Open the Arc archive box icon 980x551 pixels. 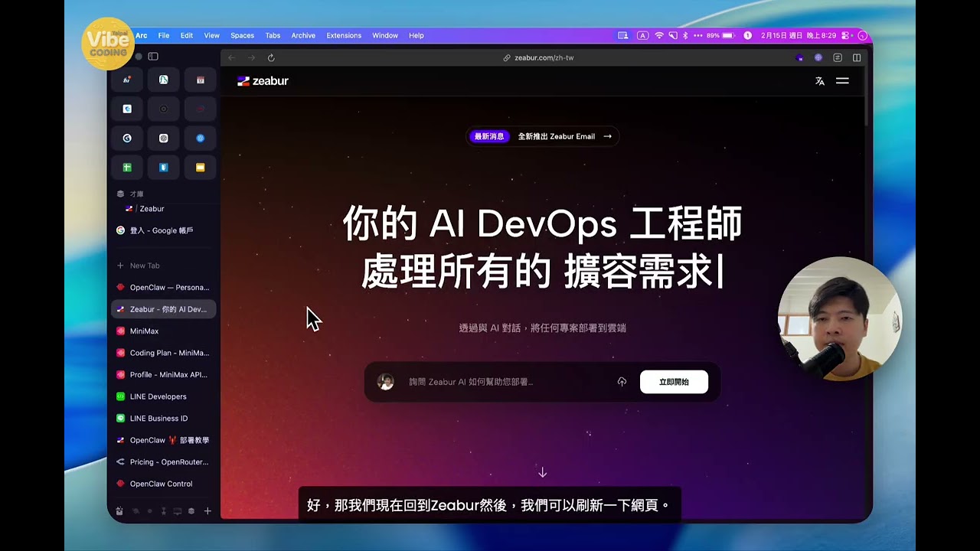click(x=119, y=511)
